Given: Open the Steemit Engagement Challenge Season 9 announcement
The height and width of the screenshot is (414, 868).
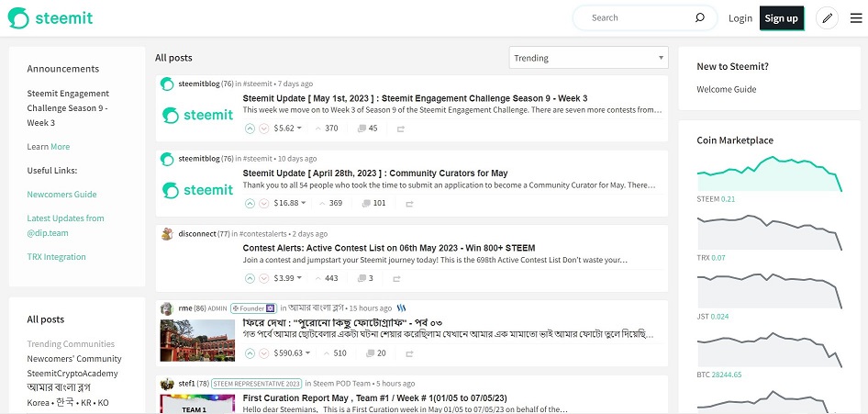Looking at the screenshot, I should [68, 108].
